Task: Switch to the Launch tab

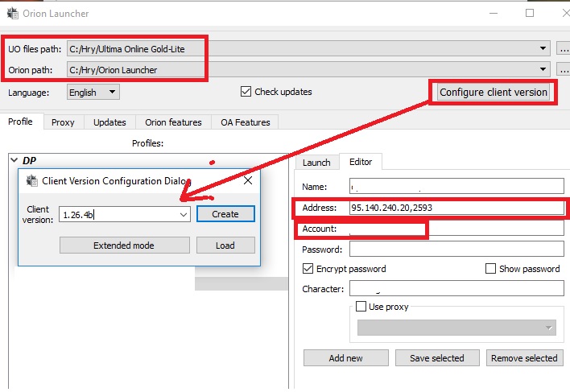Action: point(316,162)
